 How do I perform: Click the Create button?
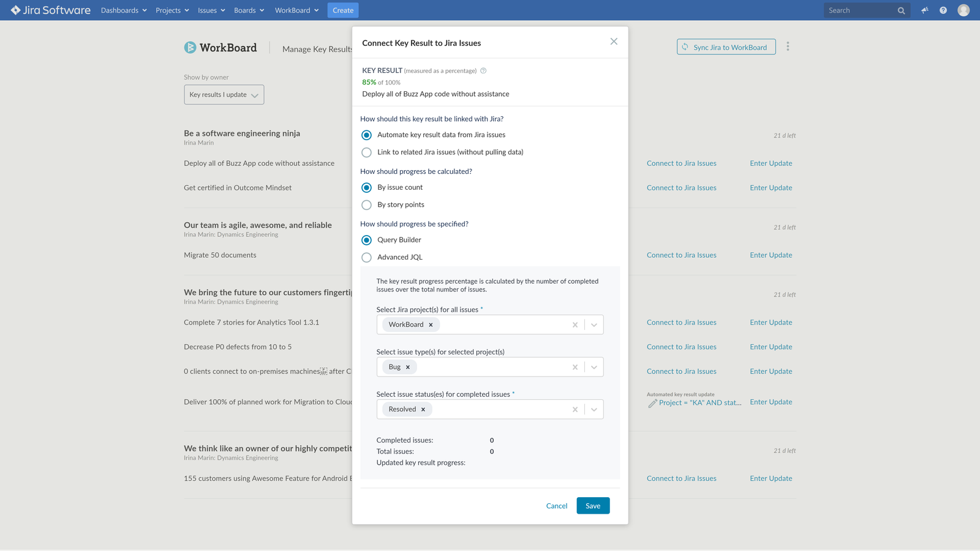click(x=343, y=10)
